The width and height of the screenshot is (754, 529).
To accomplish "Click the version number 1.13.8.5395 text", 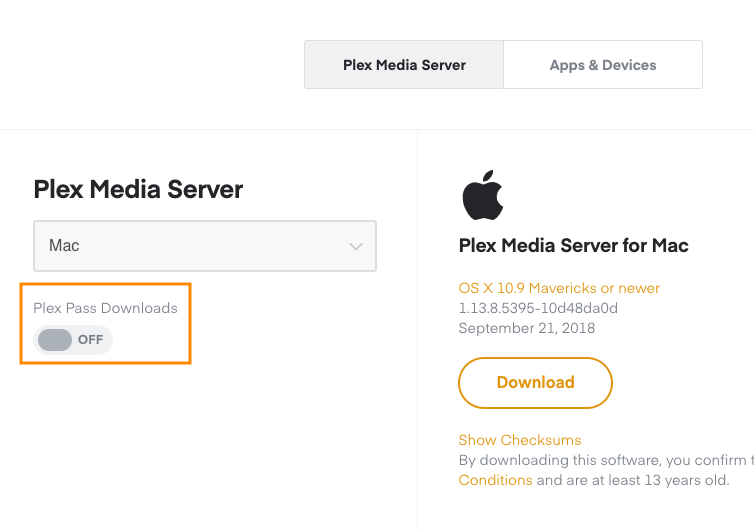I will tap(538, 308).
